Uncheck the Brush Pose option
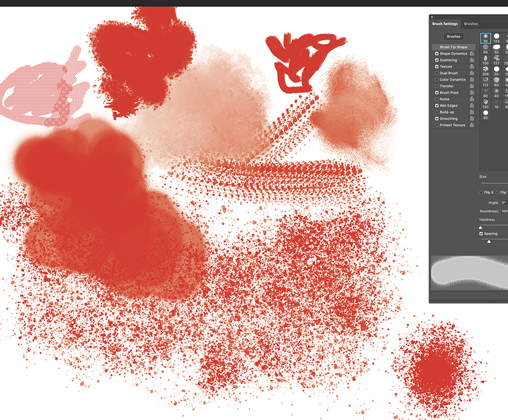The height and width of the screenshot is (420, 508). pyautogui.click(x=437, y=93)
